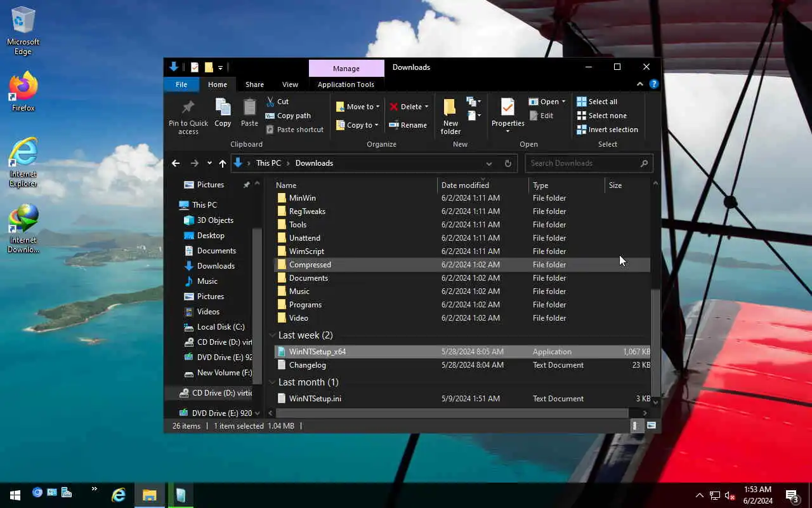The image size is (812, 508).
Task: Customize Quick Access Toolbar dropdown
Action: (x=220, y=67)
